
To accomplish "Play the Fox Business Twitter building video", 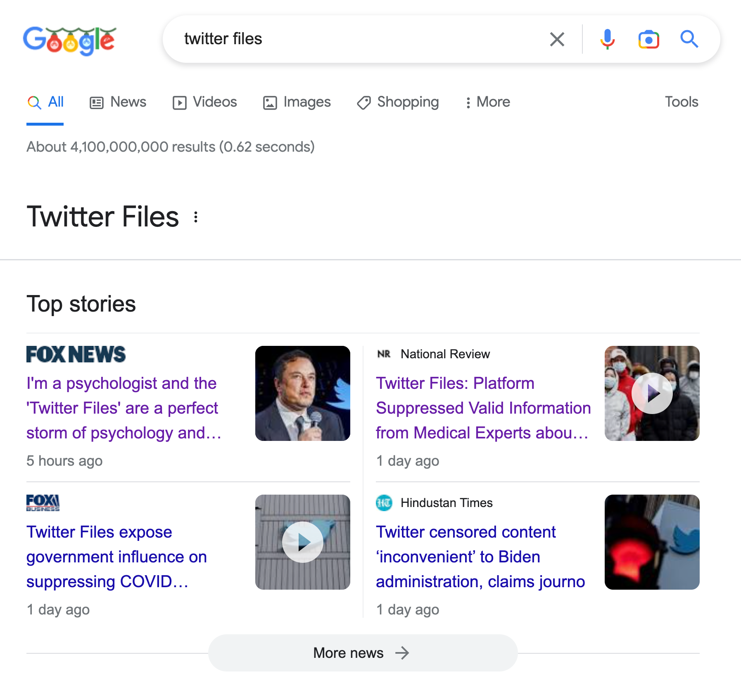I will pyautogui.click(x=302, y=542).
